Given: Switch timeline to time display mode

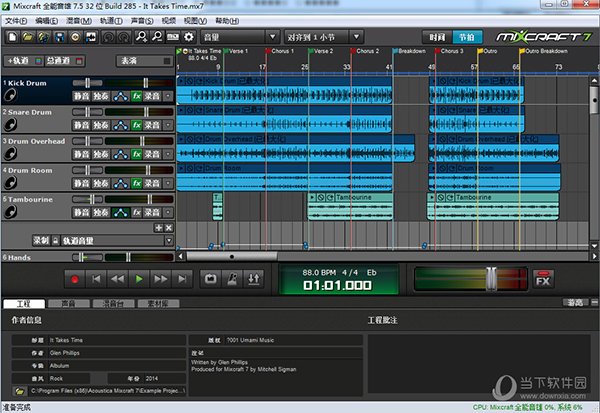Looking at the screenshot, I should [437, 37].
